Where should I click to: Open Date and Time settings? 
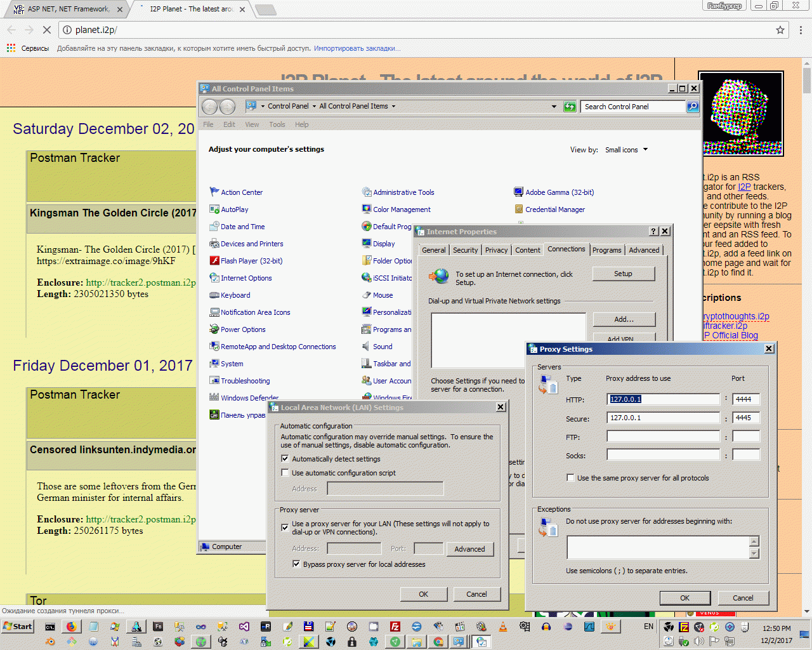[x=237, y=227]
